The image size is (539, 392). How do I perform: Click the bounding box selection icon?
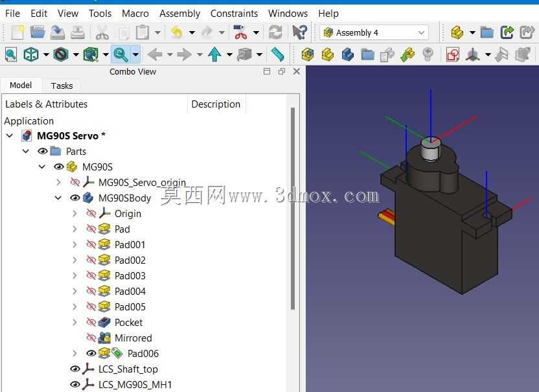(91, 54)
